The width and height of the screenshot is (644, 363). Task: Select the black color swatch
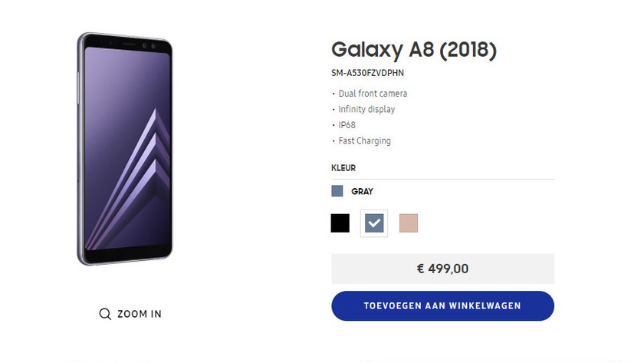coord(340,223)
